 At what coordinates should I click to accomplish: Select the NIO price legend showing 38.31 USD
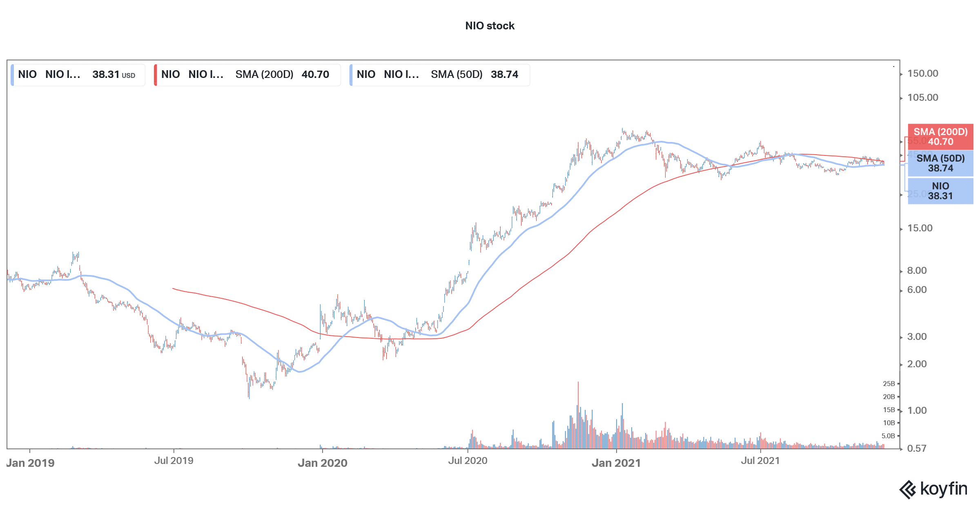pyautogui.click(x=78, y=75)
